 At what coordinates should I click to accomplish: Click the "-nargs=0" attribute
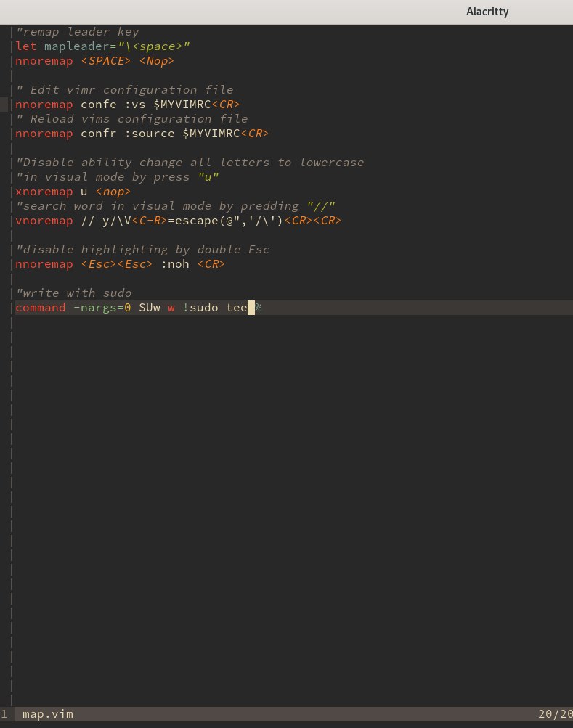coord(102,308)
